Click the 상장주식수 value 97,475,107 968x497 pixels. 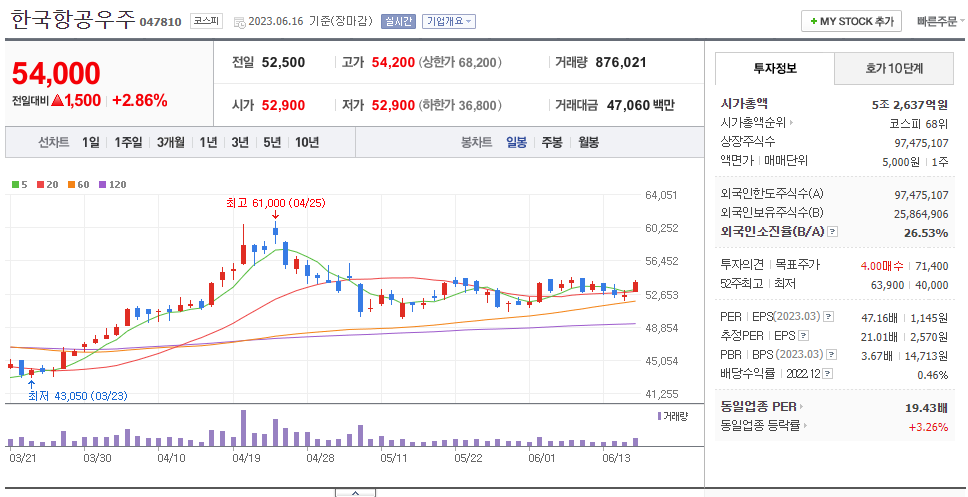click(922, 143)
